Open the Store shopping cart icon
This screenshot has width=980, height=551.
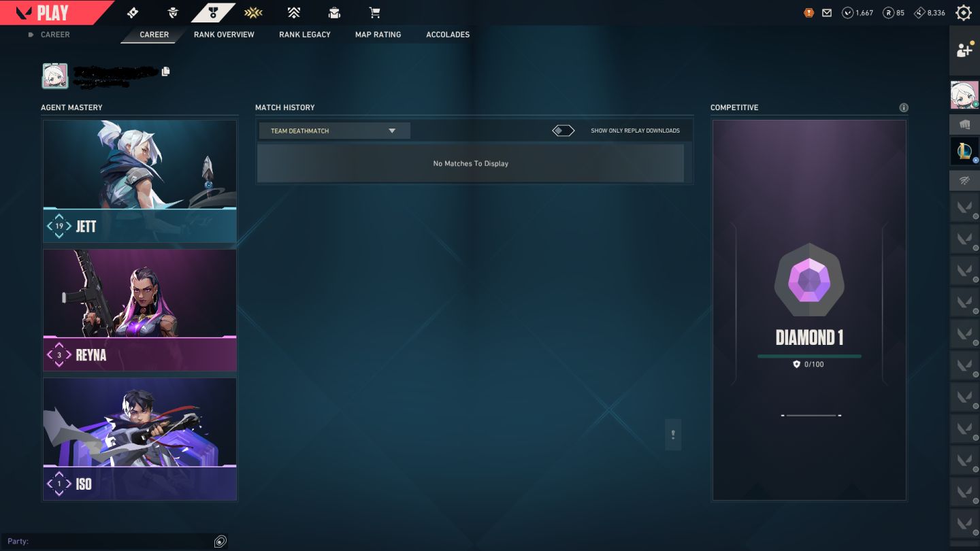[x=374, y=12]
